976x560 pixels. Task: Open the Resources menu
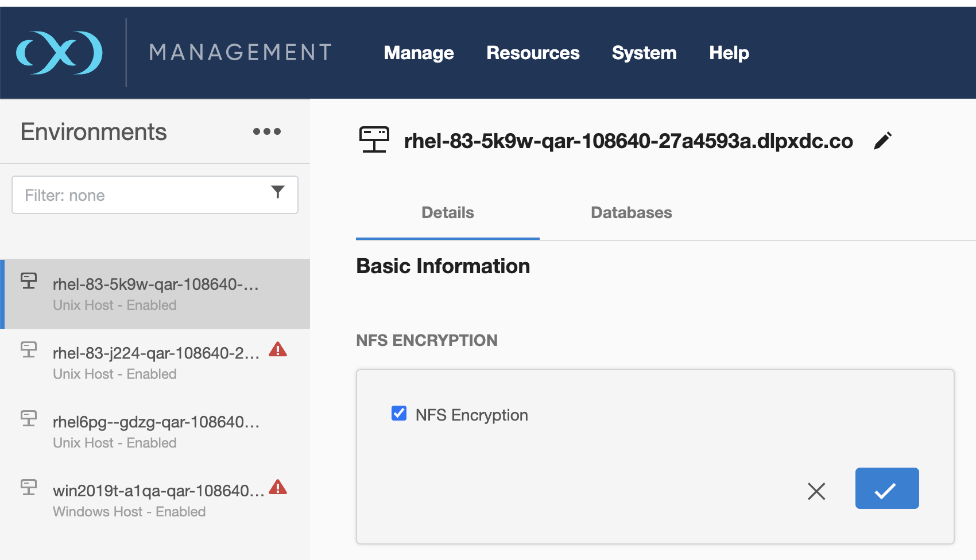pos(533,53)
